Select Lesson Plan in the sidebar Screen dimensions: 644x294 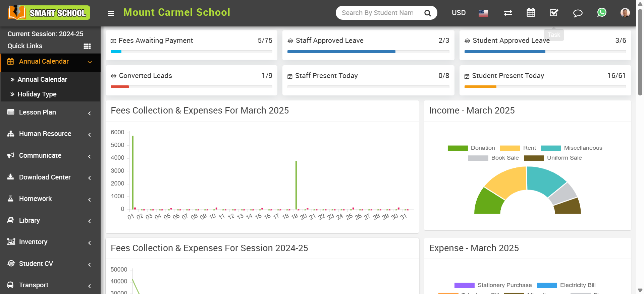tap(38, 112)
